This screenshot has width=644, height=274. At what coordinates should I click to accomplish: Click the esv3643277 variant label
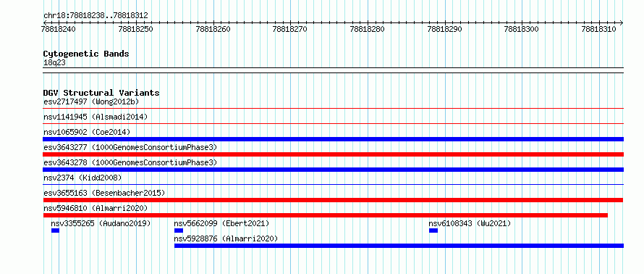(x=130, y=147)
